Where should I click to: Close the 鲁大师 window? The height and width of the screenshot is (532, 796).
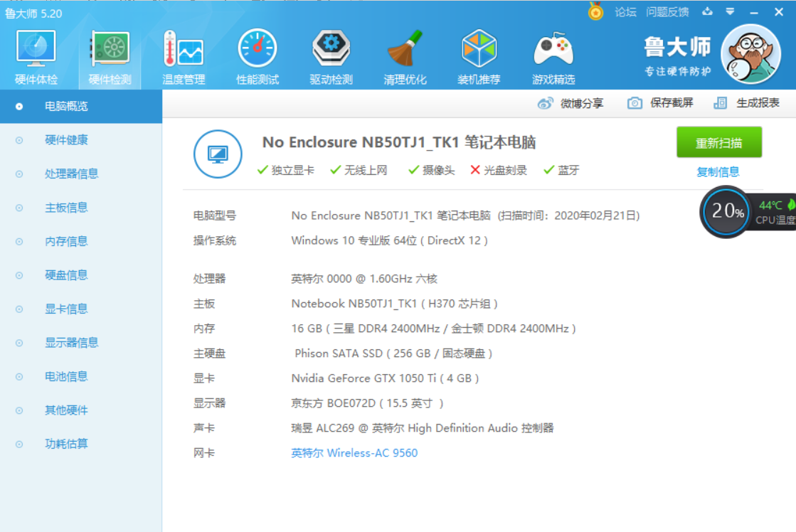point(779,11)
